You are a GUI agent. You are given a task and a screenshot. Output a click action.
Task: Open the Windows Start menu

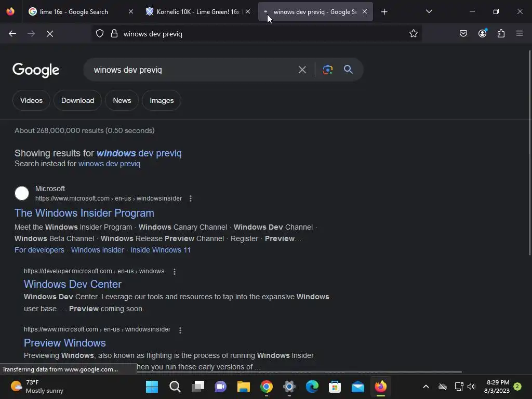click(x=152, y=387)
